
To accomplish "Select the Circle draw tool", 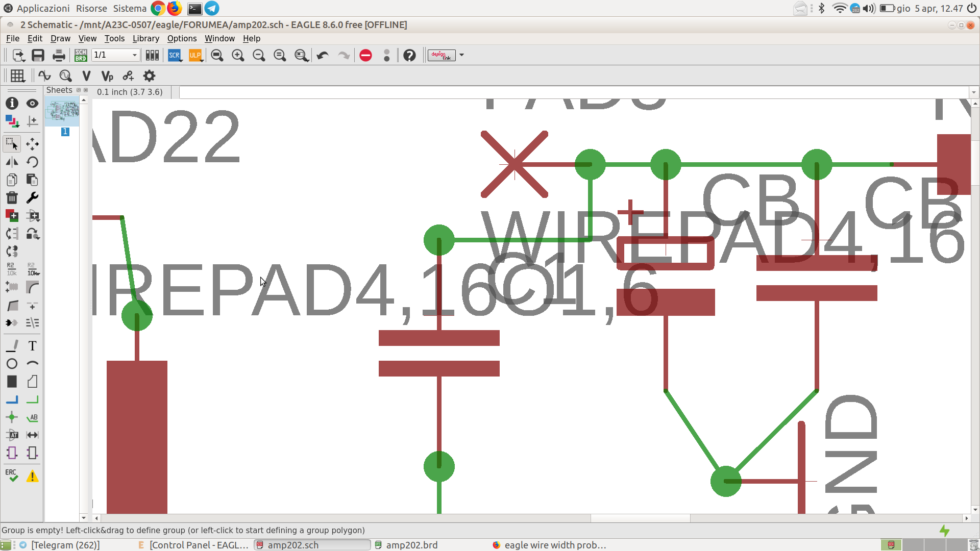I will (12, 364).
